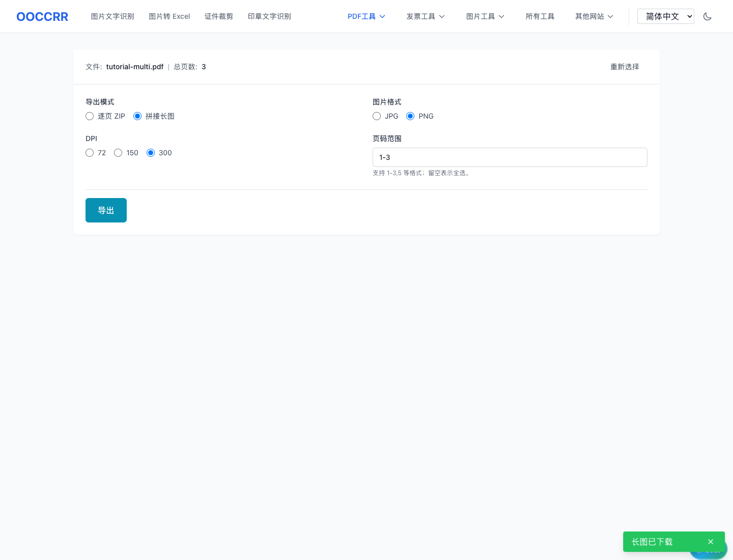Go to 图片文字识别 page
The height and width of the screenshot is (560, 733).
tap(112, 16)
